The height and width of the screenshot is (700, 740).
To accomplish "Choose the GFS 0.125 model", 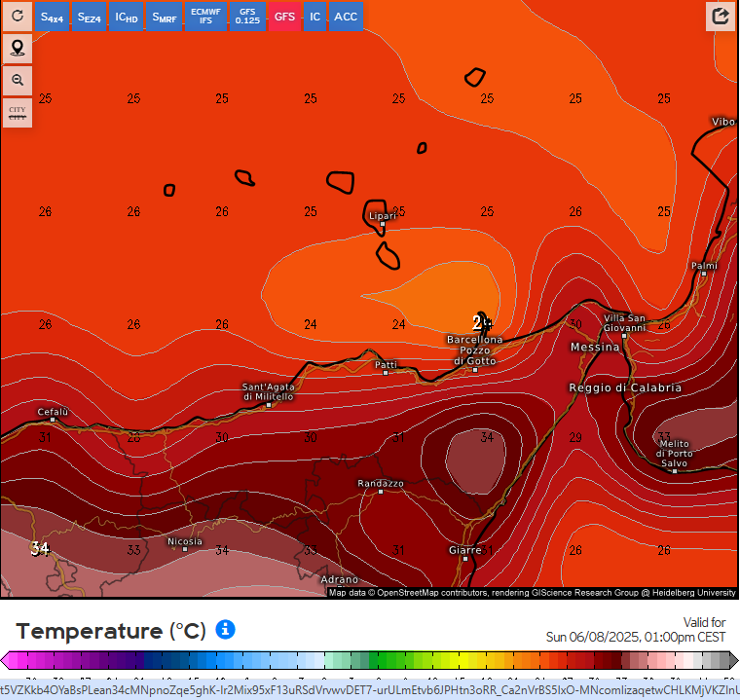I will (x=247, y=17).
